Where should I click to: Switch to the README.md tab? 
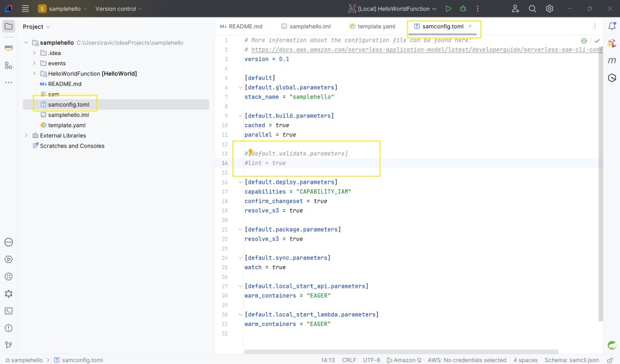242,27
